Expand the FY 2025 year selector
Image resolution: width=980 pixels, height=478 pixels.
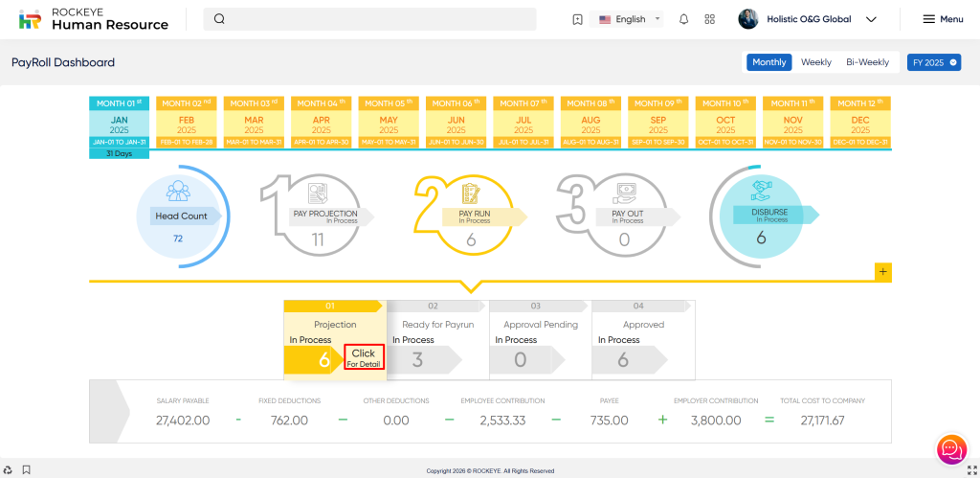point(933,62)
